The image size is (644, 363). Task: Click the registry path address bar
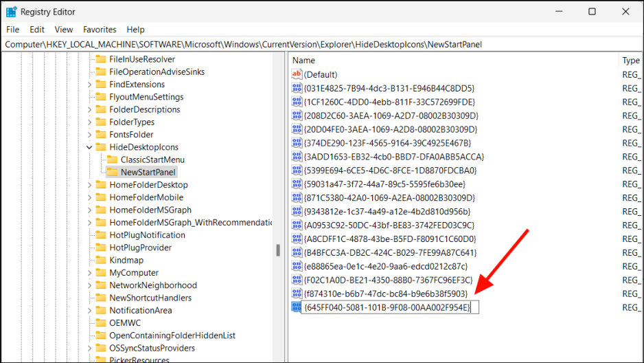coord(322,45)
